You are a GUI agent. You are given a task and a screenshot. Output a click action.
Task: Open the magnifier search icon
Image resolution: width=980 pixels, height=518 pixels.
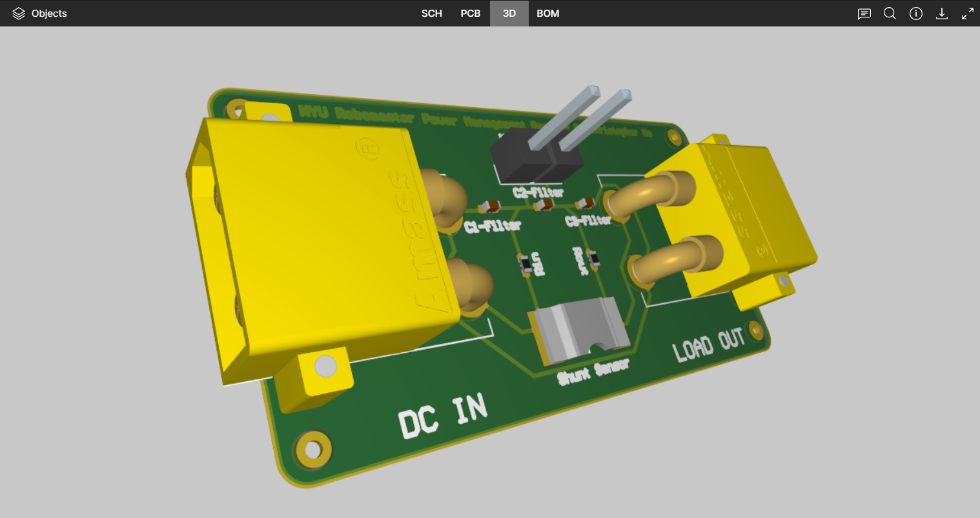(x=890, y=13)
